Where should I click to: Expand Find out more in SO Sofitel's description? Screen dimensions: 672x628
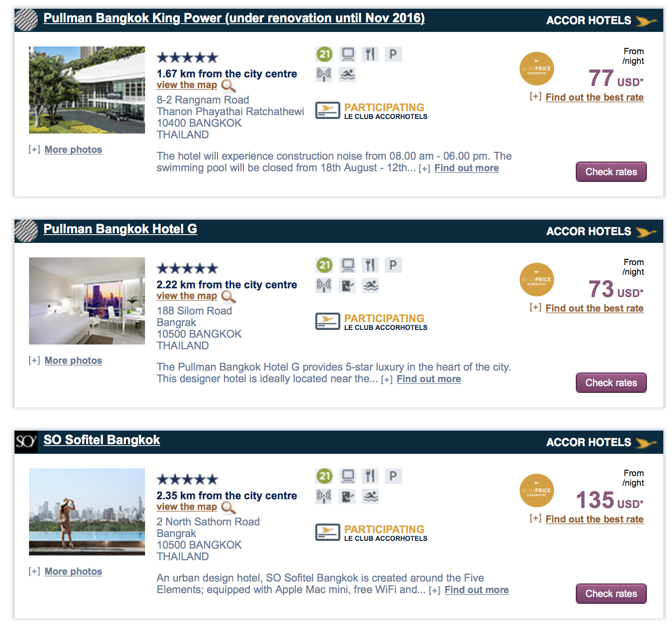click(476, 590)
